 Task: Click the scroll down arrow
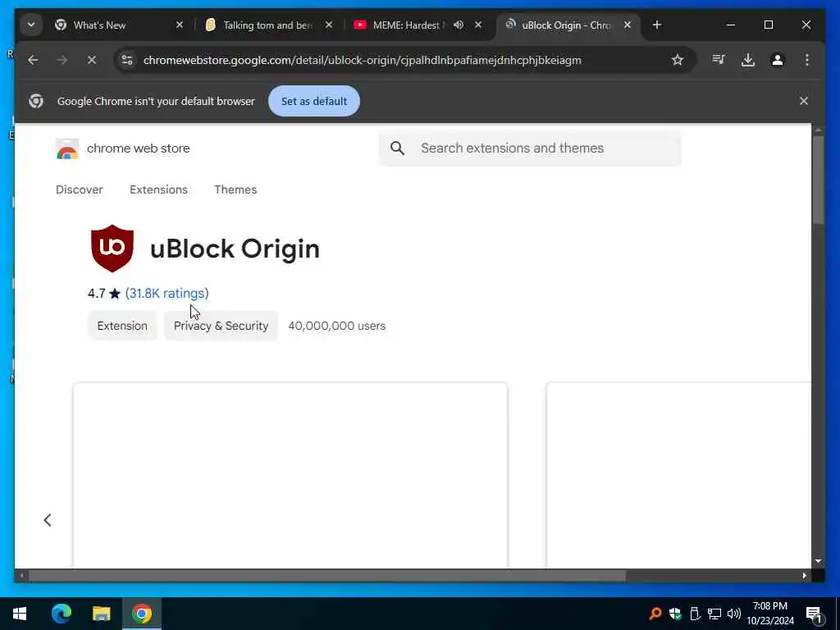pyautogui.click(x=818, y=561)
